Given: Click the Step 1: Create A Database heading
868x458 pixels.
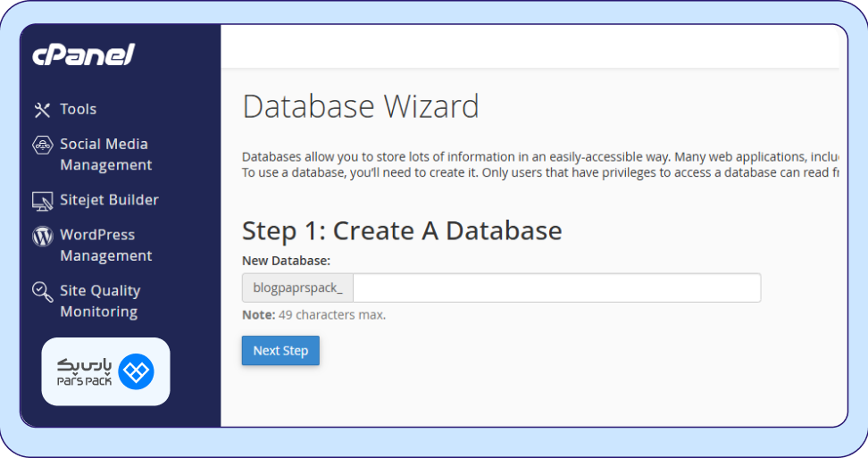Looking at the screenshot, I should [x=402, y=230].
